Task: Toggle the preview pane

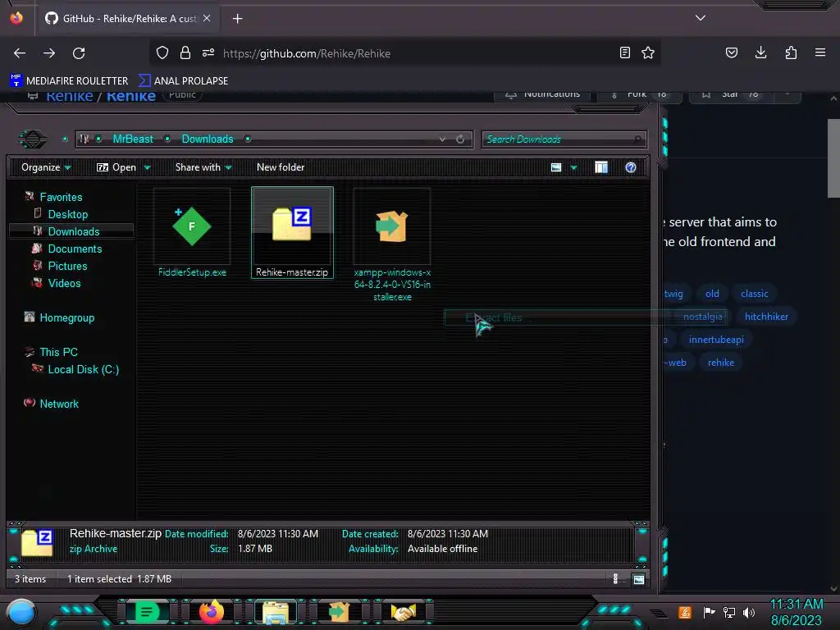Action: [601, 167]
